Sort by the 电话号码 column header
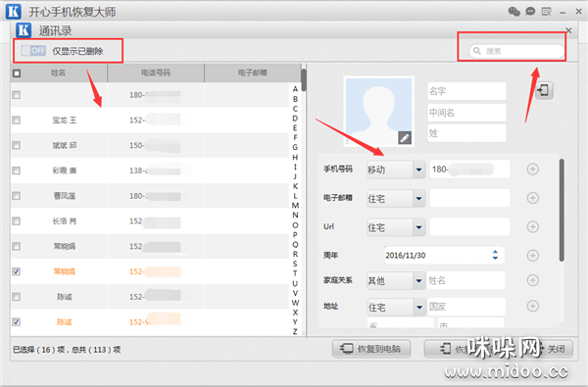This screenshot has width=588, height=387. click(156, 73)
